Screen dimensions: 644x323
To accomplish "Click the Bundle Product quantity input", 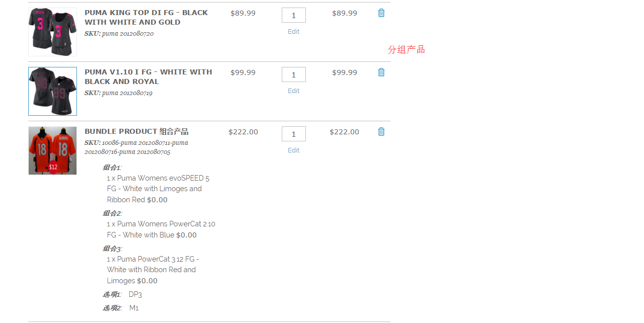I will click(294, 134).
